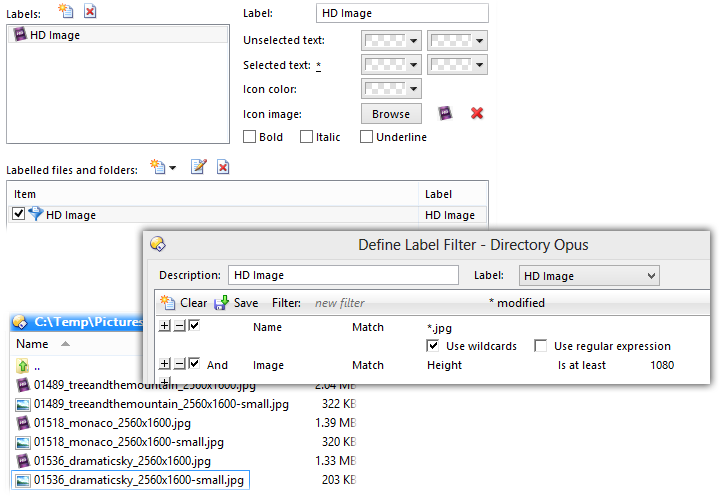Viewport: 723px width, 499px height.
Task: Enable Use regular expression checkbox
Action: point(541,346)
